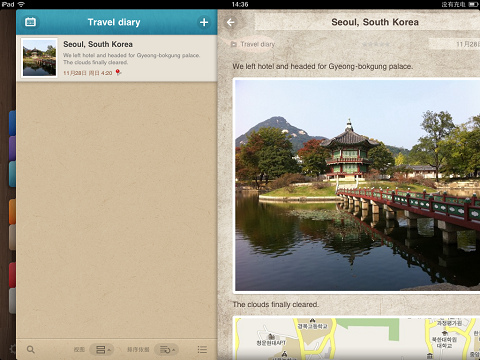Click the Travel diary folder icon in entry
Screen dimensions: 480x360
coord(234,44)
